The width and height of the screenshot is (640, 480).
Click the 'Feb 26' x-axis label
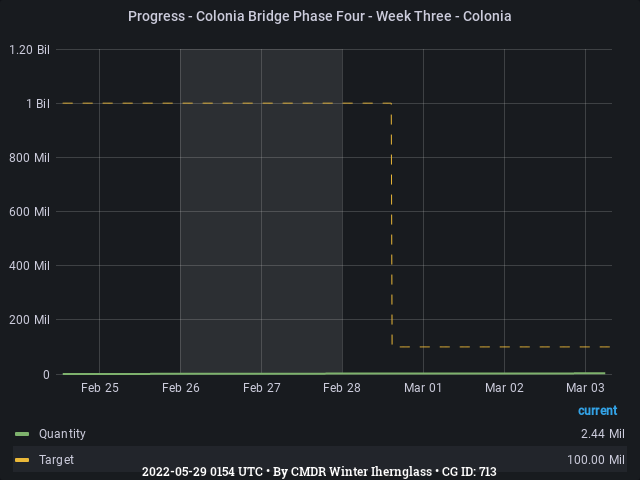click(x=181, y=388)
